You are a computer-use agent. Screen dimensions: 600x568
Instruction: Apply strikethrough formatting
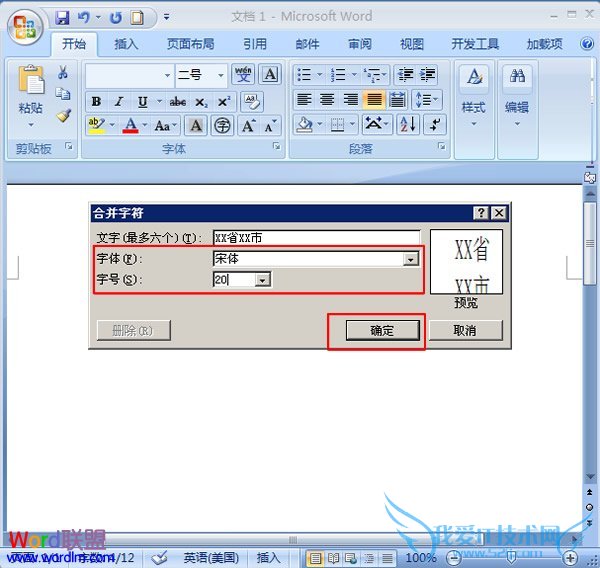coord(178,102)
